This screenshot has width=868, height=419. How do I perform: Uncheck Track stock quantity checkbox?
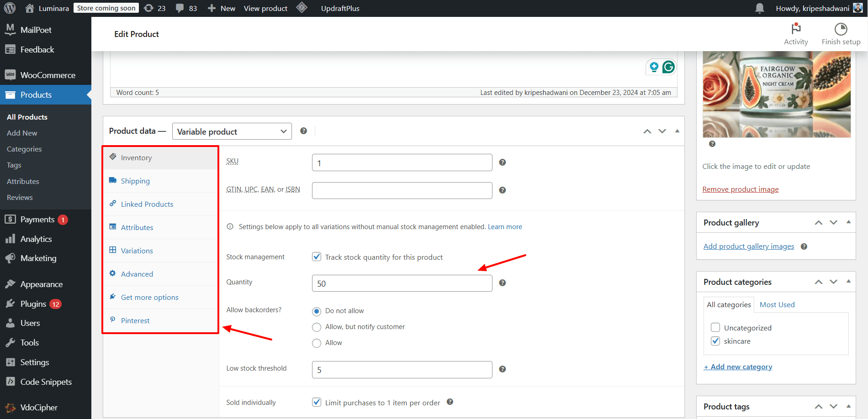317,257
